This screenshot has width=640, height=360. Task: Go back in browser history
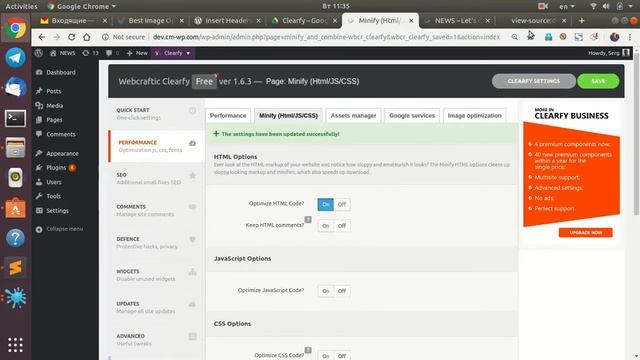click(42, 37)
